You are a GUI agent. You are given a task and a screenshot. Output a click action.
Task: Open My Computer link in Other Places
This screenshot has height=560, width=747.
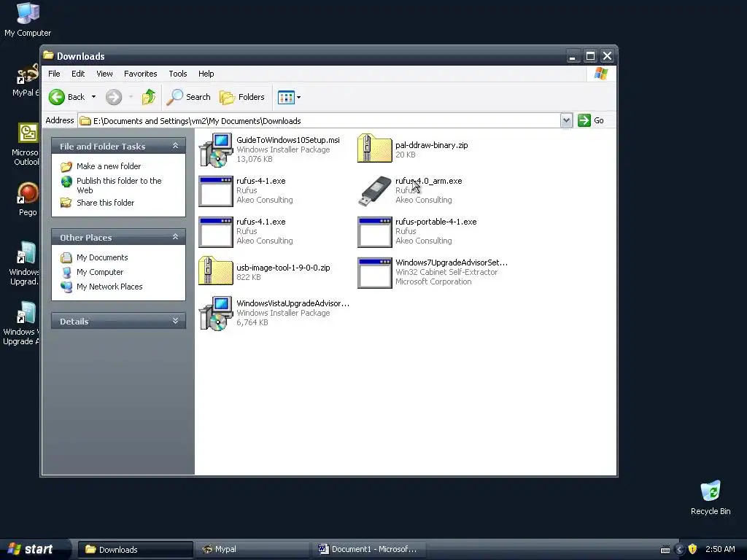click(99, 273)
